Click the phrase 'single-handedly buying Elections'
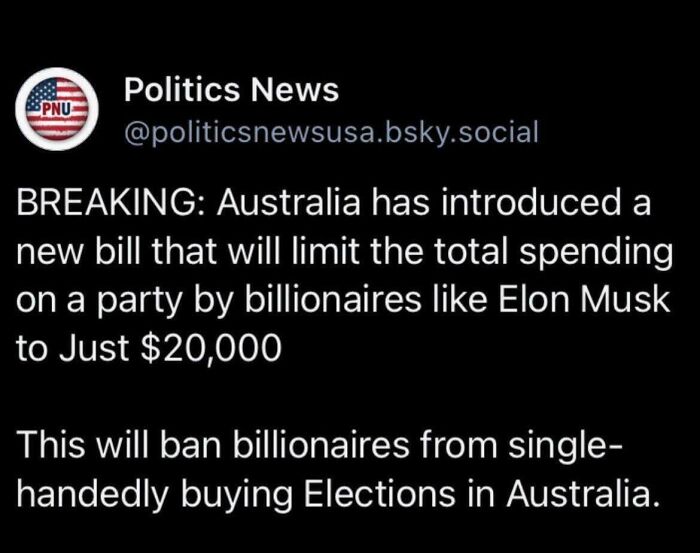The height and width of the screenshot is (553, 700). pyautogui.click(x=318, y=470)
